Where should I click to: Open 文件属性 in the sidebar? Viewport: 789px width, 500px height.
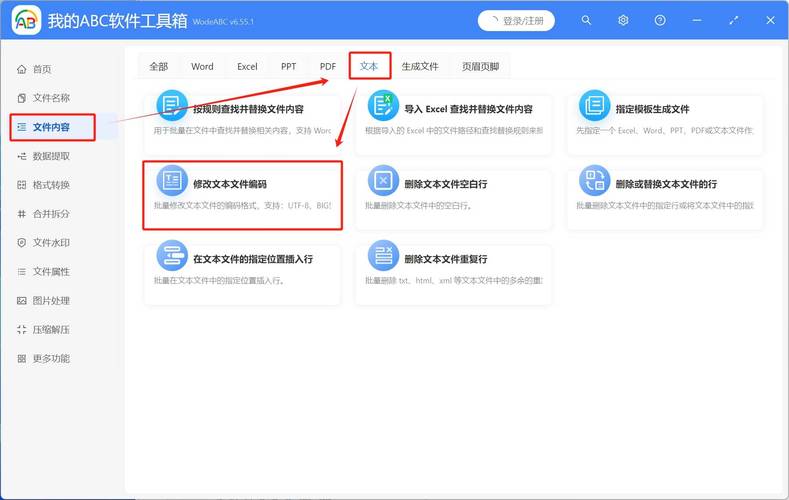coord(51,272)
